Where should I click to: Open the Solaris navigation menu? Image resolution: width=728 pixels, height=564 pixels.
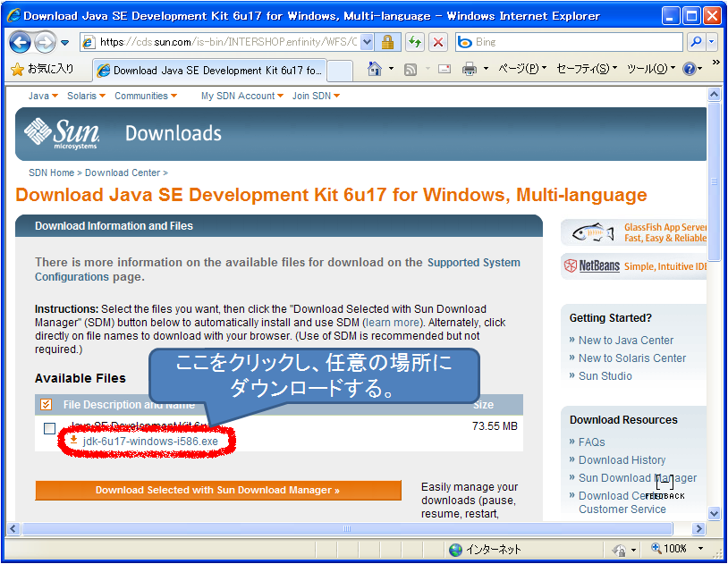tap(87, 96)
